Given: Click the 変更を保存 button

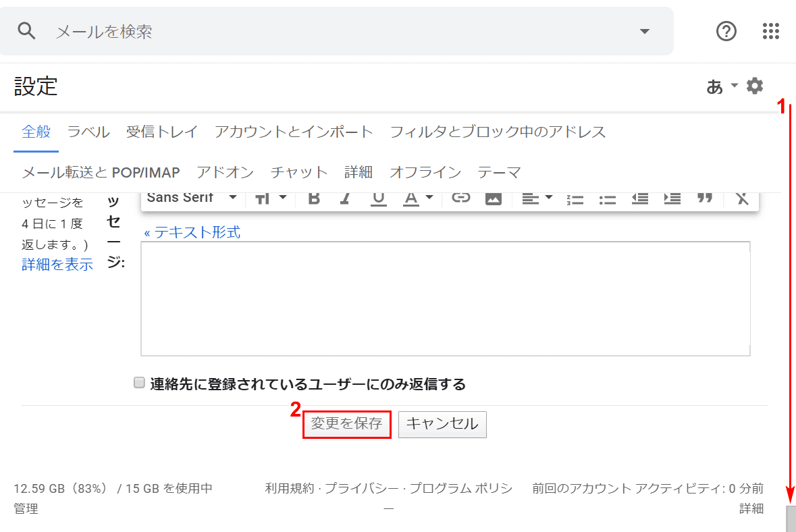Looking at the screenshot, I should pyautogui.click(x=347, y=424).
